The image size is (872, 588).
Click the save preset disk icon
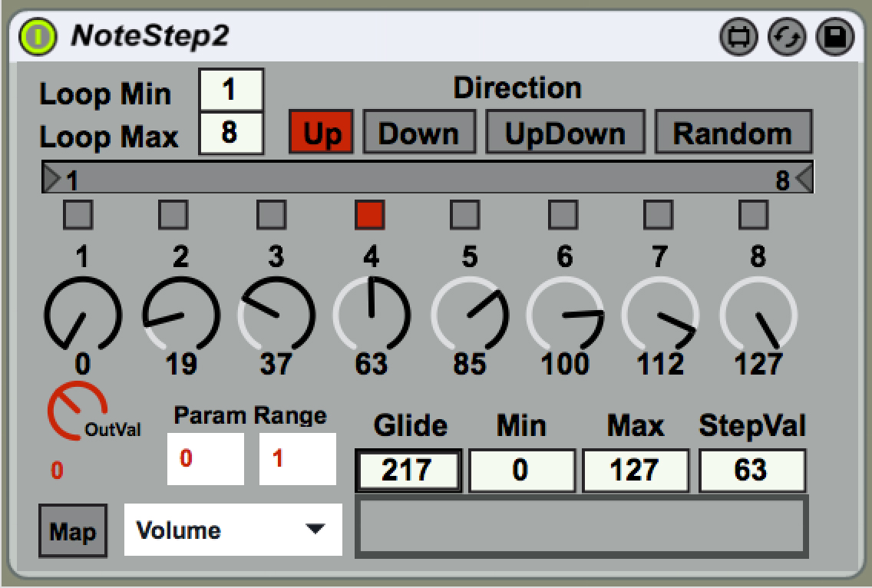pyautogui.click(x=834, y=38)
